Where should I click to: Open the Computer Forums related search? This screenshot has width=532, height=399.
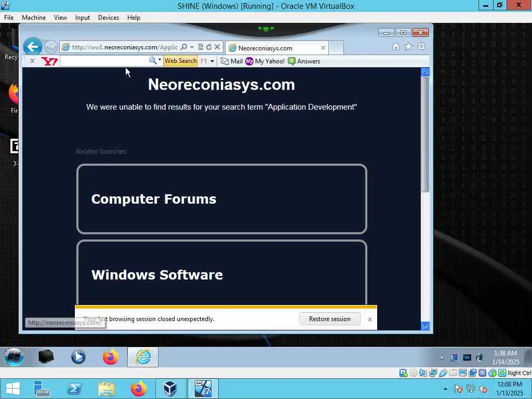point(222,199)
